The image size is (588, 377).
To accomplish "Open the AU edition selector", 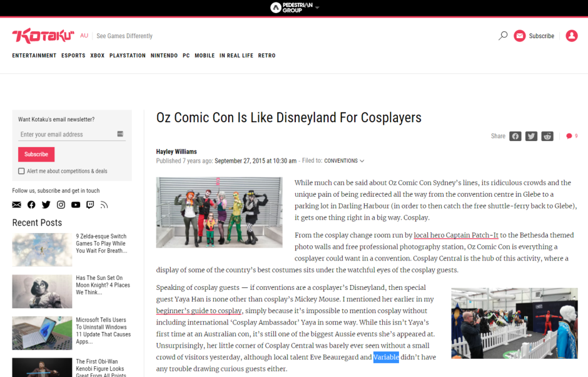I will click(x=84, y=36).
